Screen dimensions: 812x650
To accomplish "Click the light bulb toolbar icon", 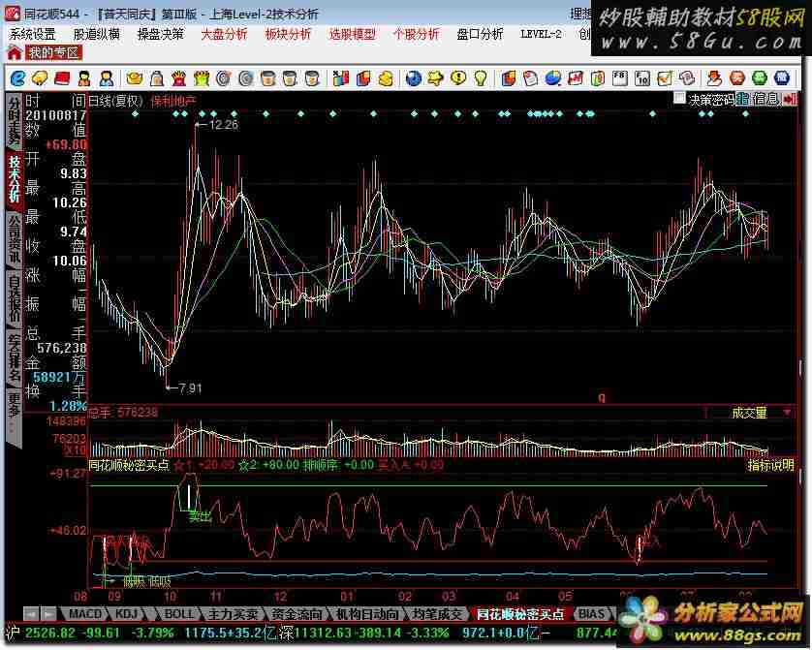I will click(481, 78).
